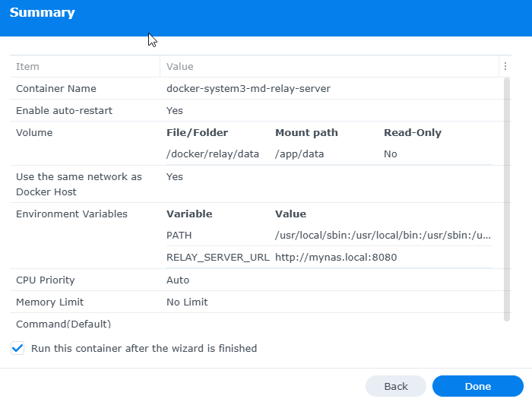This screenshot has height=402, width=532.
Task: Click the No Limit memory value
Action: [187, 302]
